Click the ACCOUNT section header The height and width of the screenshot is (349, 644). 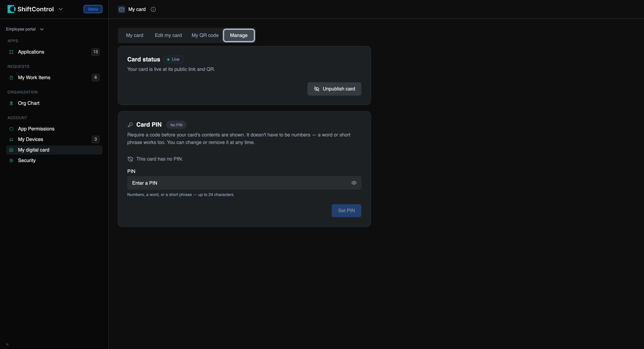click(17, 118)
